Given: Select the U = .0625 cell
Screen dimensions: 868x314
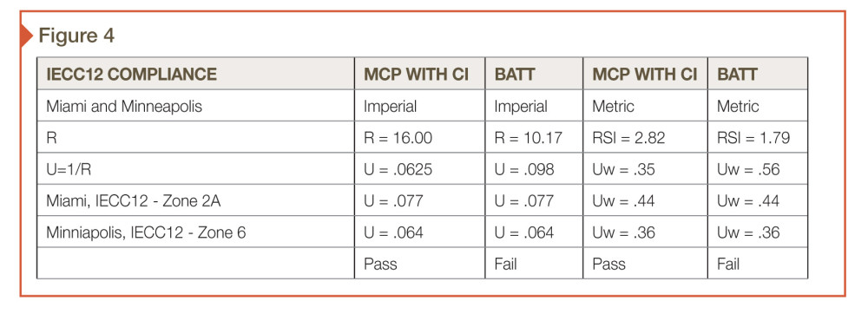Looking at the screenshot, I should click(x=419, y=168).
